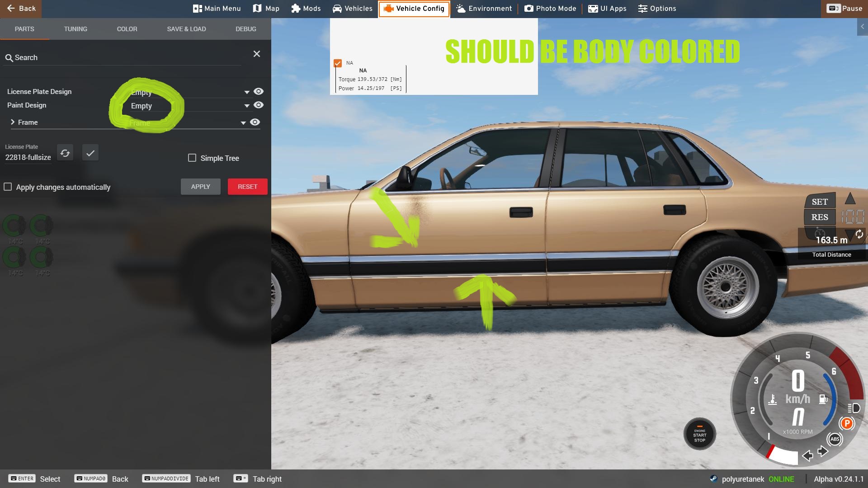Viewport: 868px width, 488px height.
Task: Click the License Plate text field
Action: click(x=28, y=158)
